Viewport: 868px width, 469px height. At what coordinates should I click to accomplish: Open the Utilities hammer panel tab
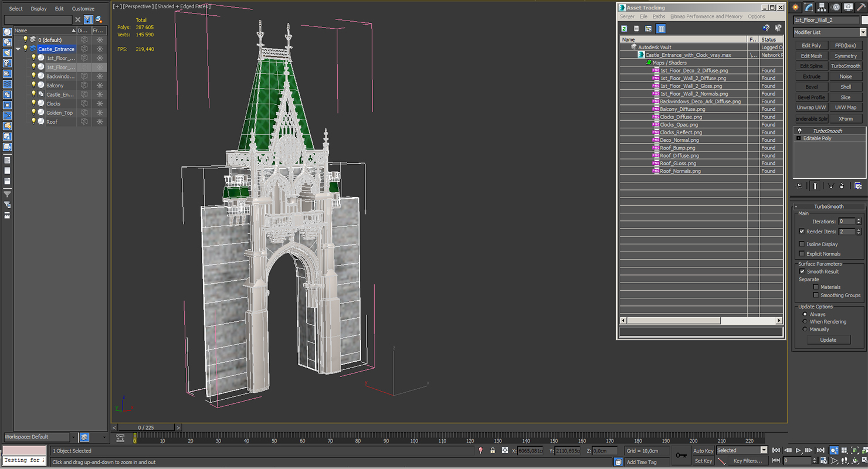(x=862, y=8)
